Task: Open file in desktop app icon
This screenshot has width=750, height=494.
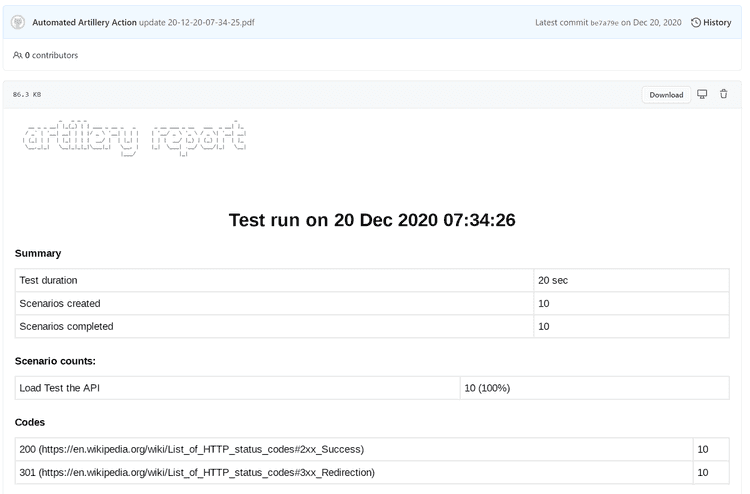Action: click(x=702, y=94)
